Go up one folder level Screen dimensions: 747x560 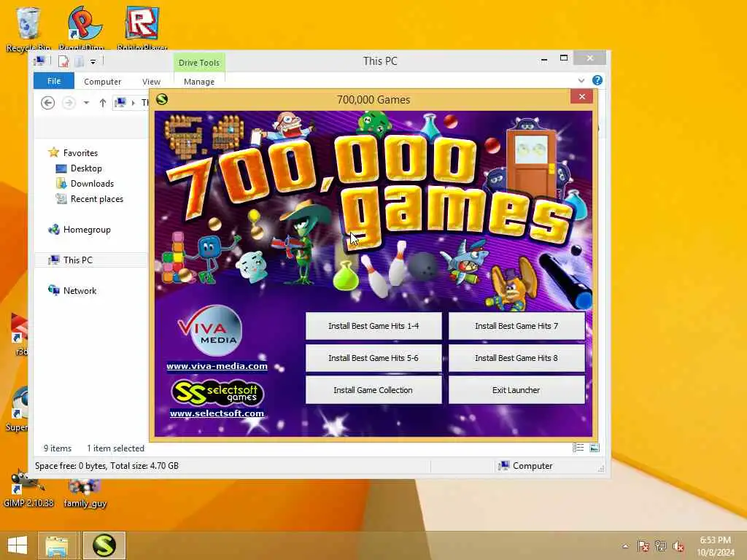point(102,103)
